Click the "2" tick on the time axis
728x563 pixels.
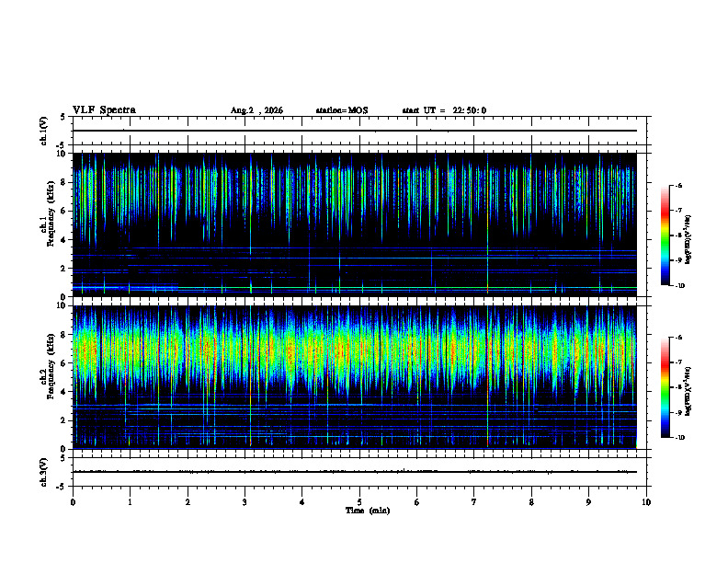click(x=188, y=502)
